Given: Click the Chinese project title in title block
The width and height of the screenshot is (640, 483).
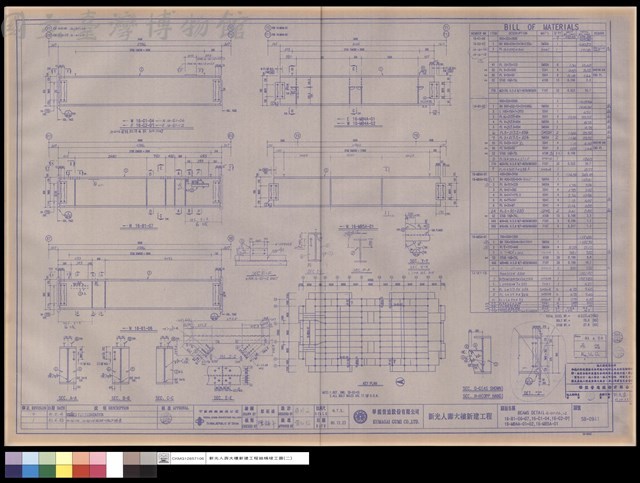Looking at the screenshot, I should tap(460, 417).
